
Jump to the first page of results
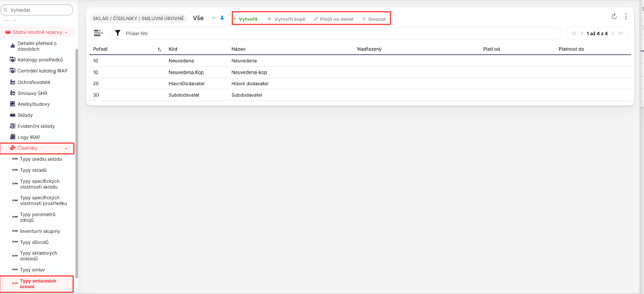coord(574,33)
